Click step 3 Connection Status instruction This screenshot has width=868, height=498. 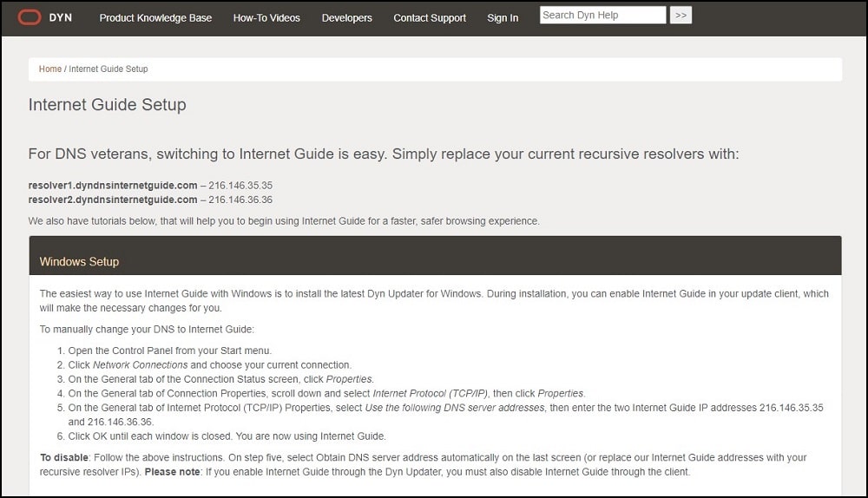[220, 380]
